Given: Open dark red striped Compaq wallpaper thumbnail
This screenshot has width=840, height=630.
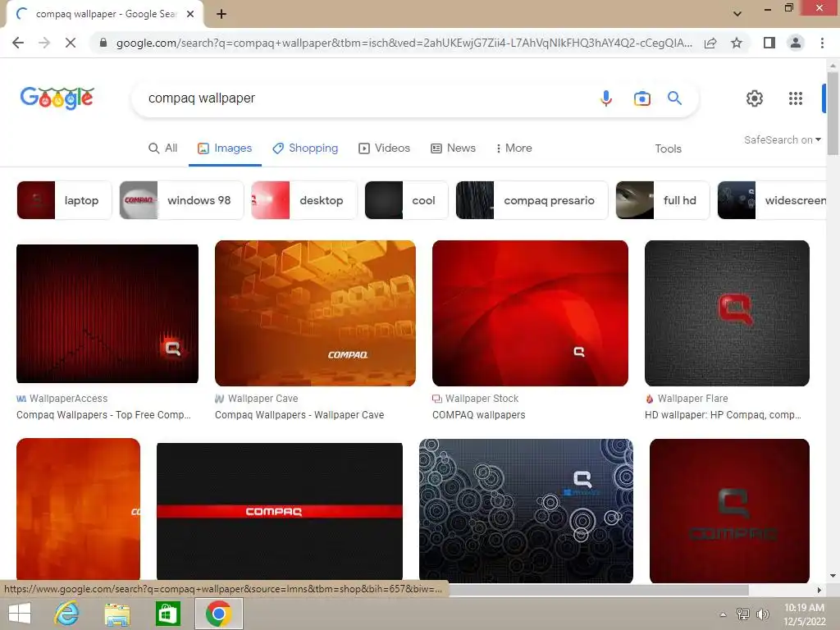Looking at the screenshot, I should pos(107,313).
